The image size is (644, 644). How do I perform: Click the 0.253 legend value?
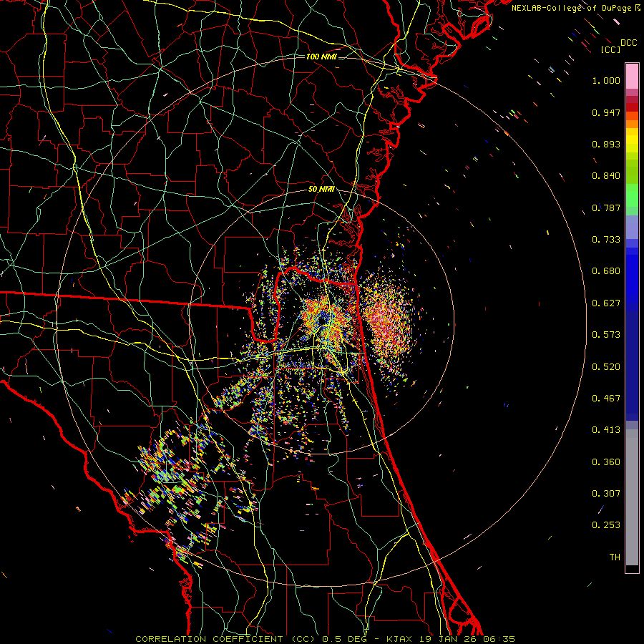coord(606,525)
